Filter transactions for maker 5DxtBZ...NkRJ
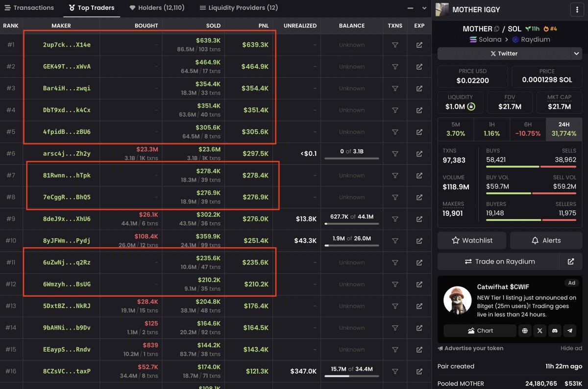 point(395,306)
